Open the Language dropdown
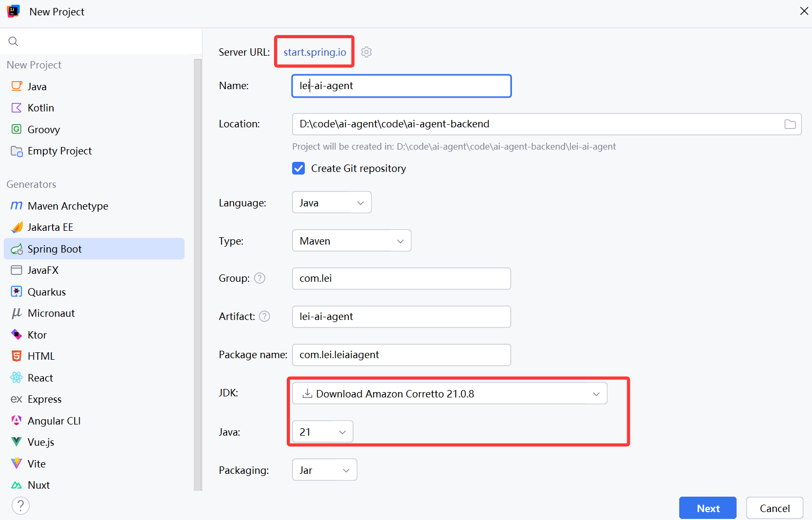The width and height of the screenshot is (812, 520). click(331, 203)
